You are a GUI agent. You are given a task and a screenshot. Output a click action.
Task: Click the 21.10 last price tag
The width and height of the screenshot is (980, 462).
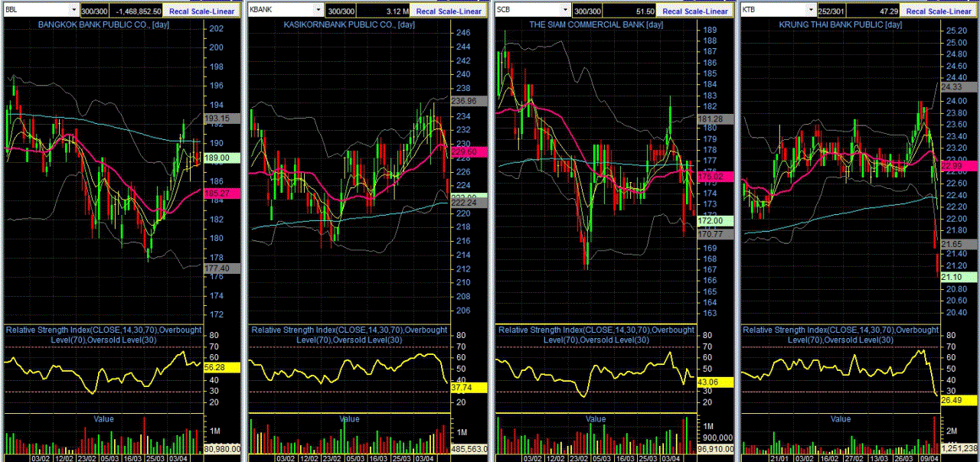pos(957,276)
